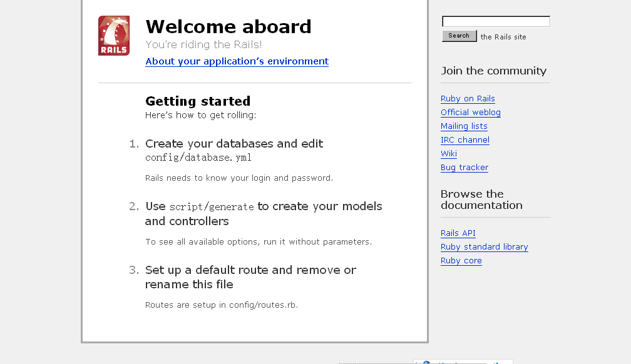
Task: Click the Getting started heading
Action: [x=198, y=101]
